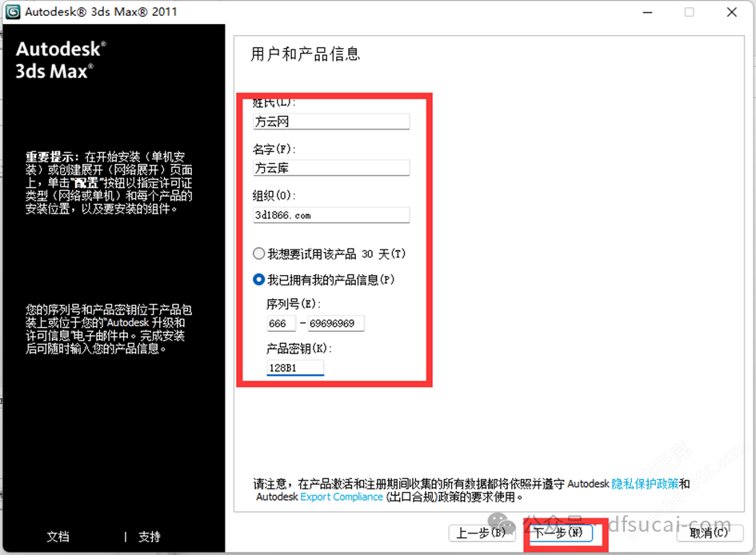Viewport: 756px width, 555px height.
Task: Click the 文档 documentation link
Action: (x=58, y=537)
